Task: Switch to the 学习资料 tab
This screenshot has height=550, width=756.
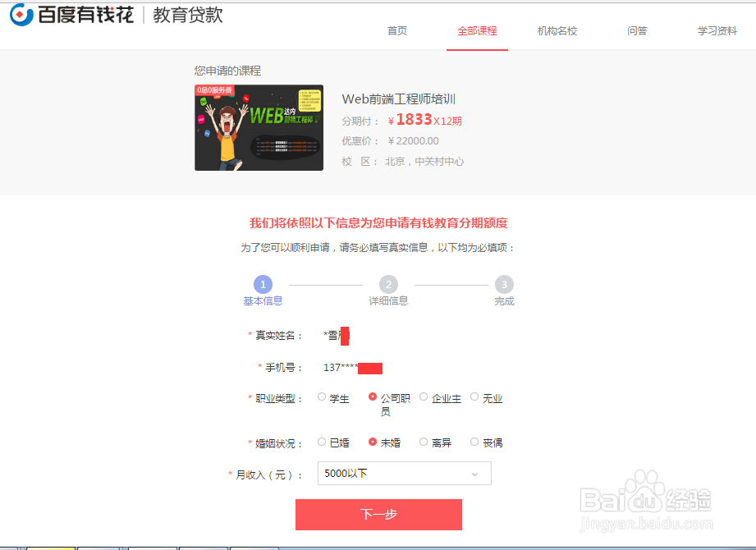Action: tap(717, 31)
